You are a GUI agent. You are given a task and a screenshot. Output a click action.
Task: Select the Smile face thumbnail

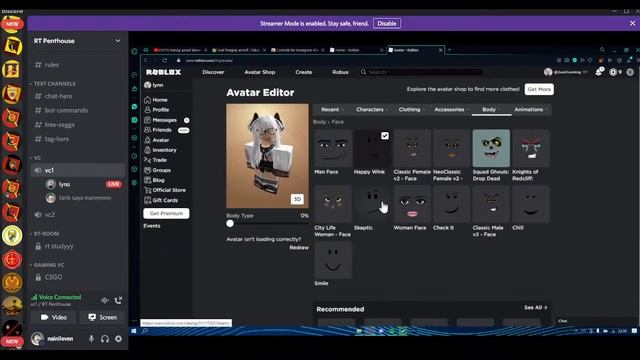[333, 260]
